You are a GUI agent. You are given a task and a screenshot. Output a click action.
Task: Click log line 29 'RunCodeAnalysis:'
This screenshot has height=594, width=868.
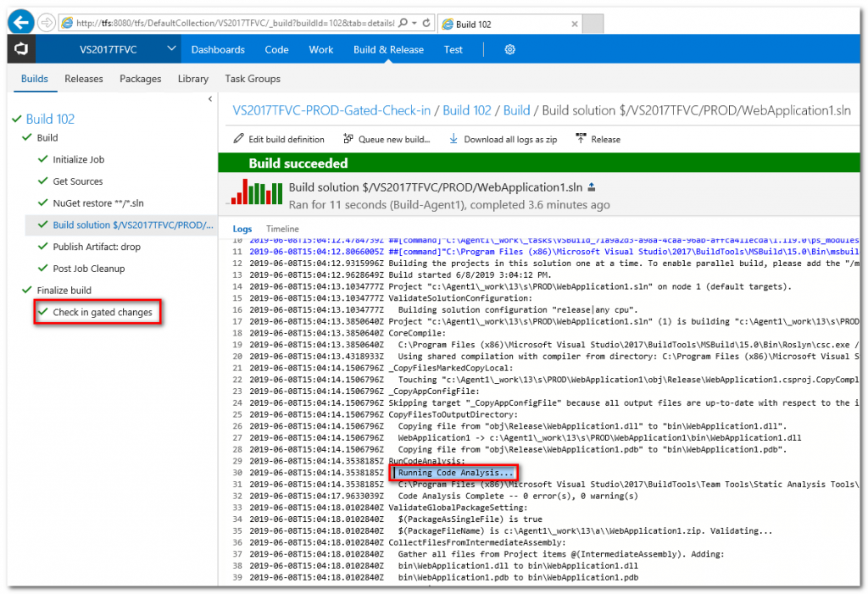click(x=427, y=461)
